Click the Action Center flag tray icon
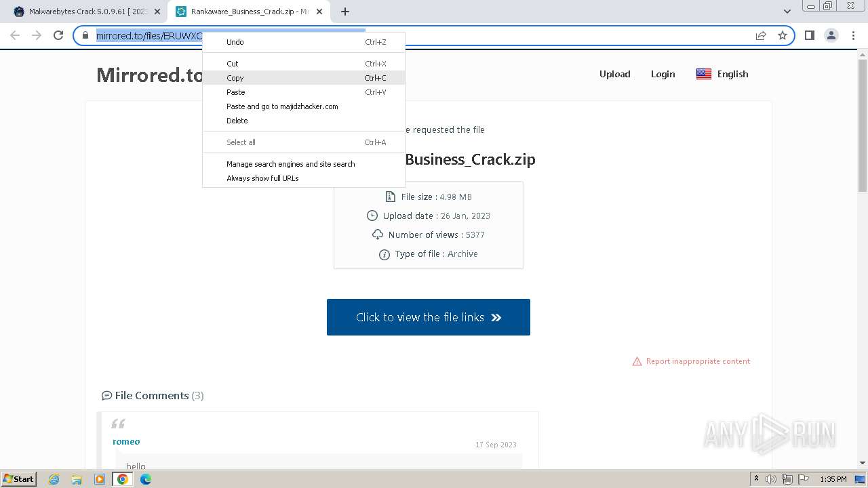This screenshot has height=488, width=868. 804,479
